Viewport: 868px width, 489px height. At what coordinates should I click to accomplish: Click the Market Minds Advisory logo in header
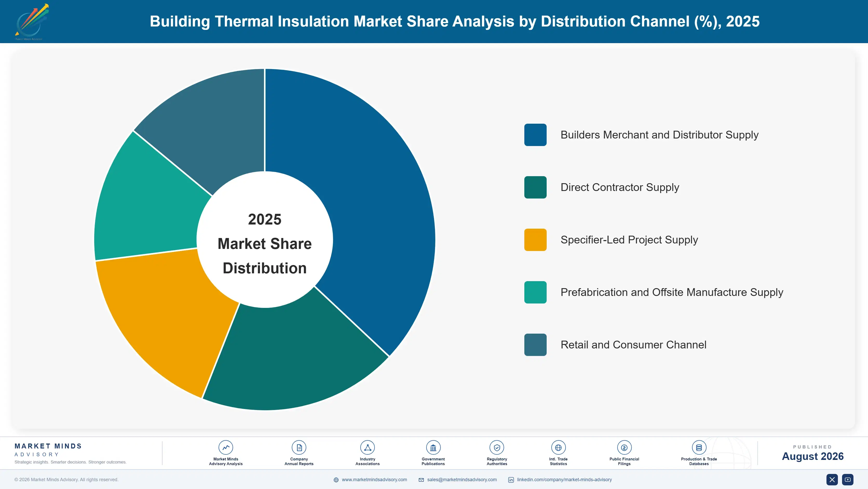32,22
